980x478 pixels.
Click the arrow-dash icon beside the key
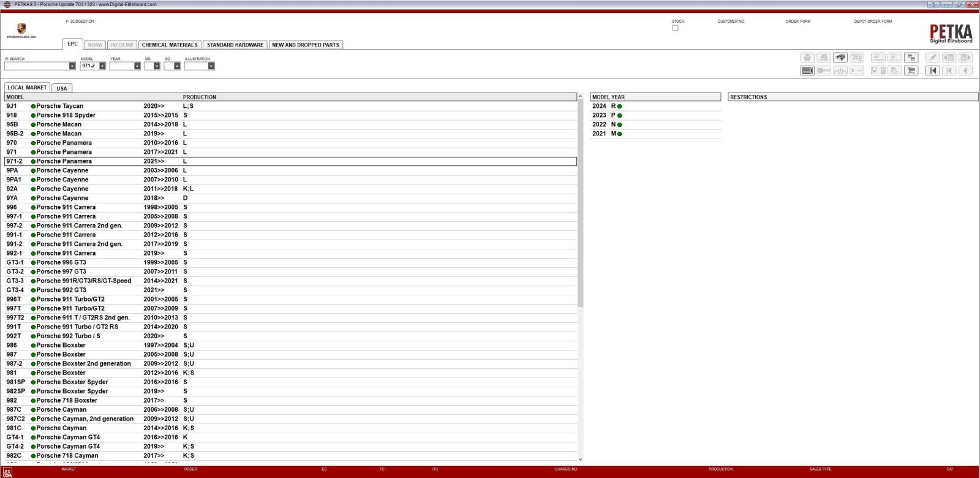(857, 70)
